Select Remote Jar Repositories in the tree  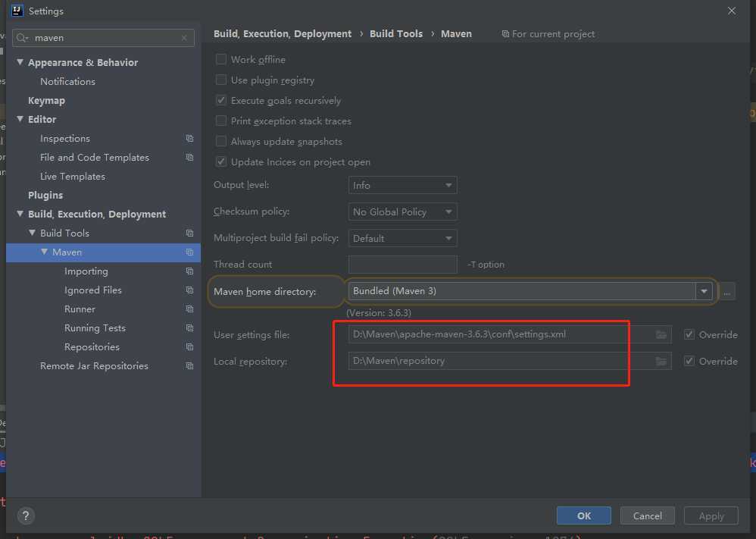94,365
